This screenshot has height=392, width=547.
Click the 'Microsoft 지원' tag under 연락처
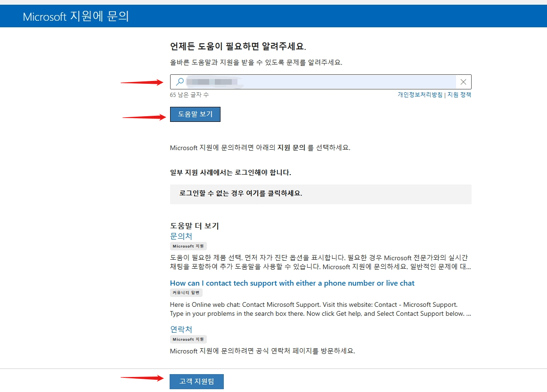coord(188,339)
